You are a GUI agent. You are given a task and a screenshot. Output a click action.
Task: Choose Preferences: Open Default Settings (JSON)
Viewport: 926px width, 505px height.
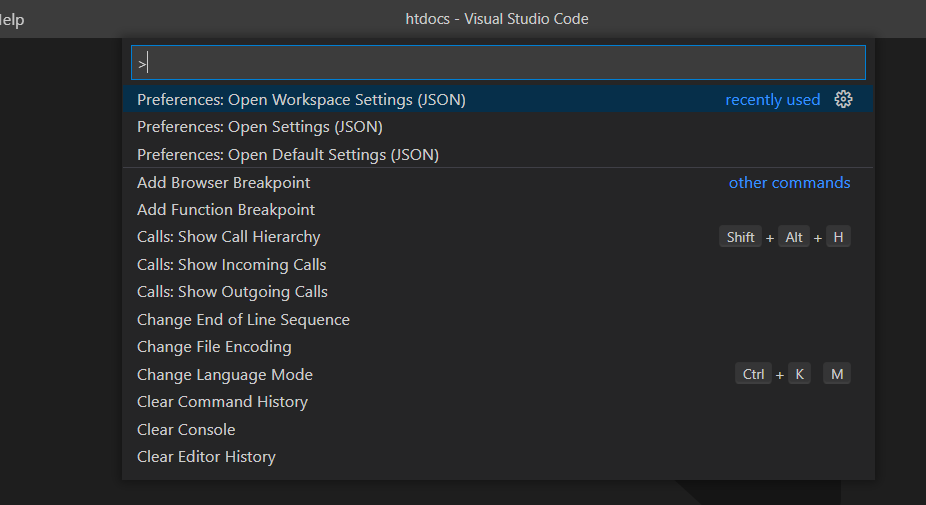pos(498,155)
